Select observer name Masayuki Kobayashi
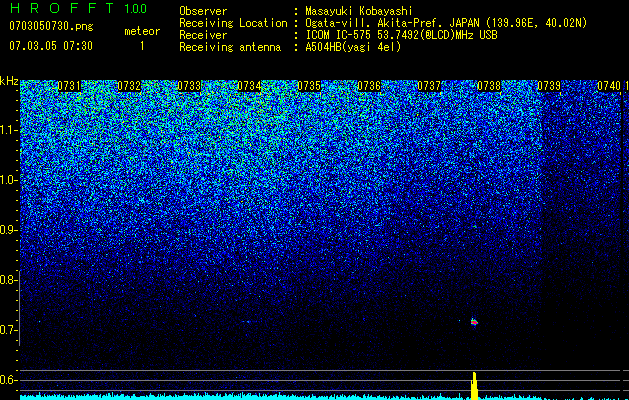The height and width of the screenshot is (400, 629). coord(359,11)
